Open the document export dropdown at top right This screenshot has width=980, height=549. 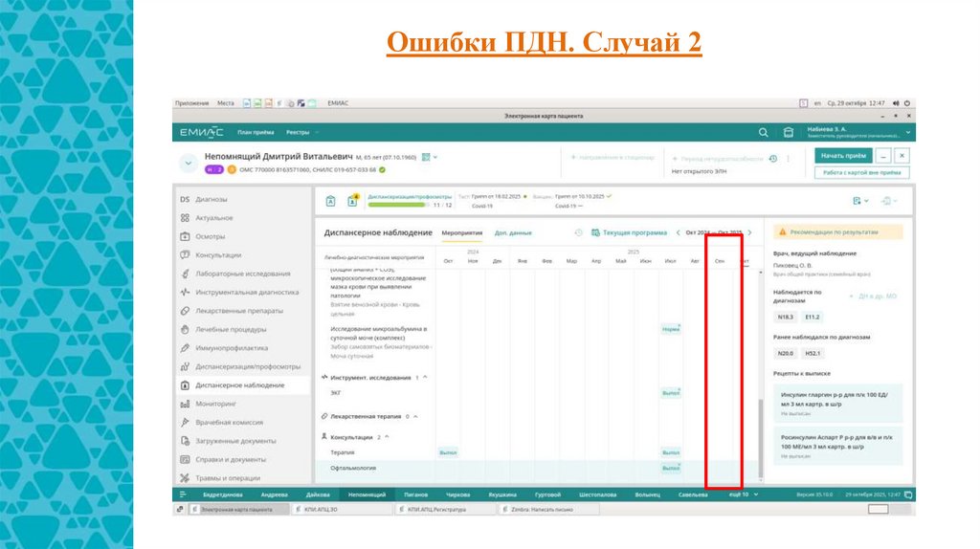click(x=860, y=201)
